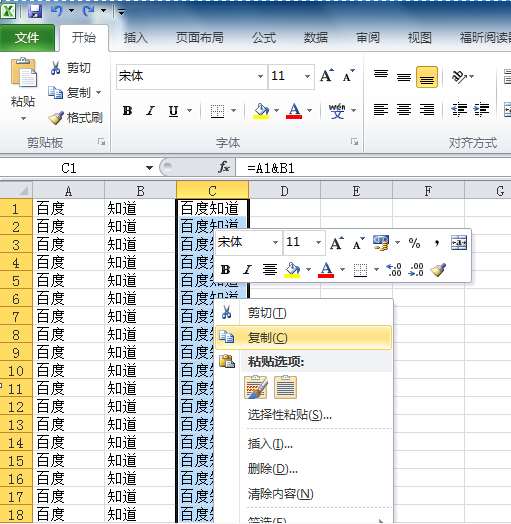Click Increase Decimal icon in mini toolbar
511x524 pixels.
(x=394, y=270)
